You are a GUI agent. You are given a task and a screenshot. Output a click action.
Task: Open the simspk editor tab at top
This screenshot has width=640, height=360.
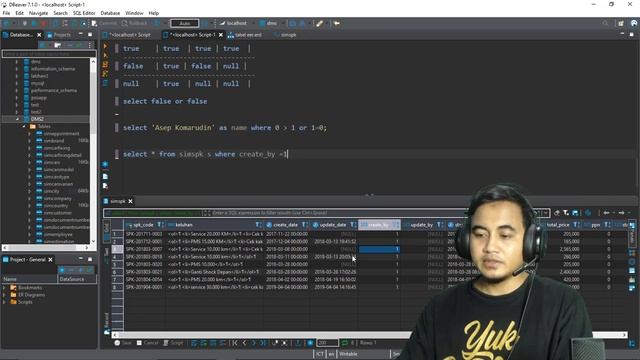tap(285, 35)
